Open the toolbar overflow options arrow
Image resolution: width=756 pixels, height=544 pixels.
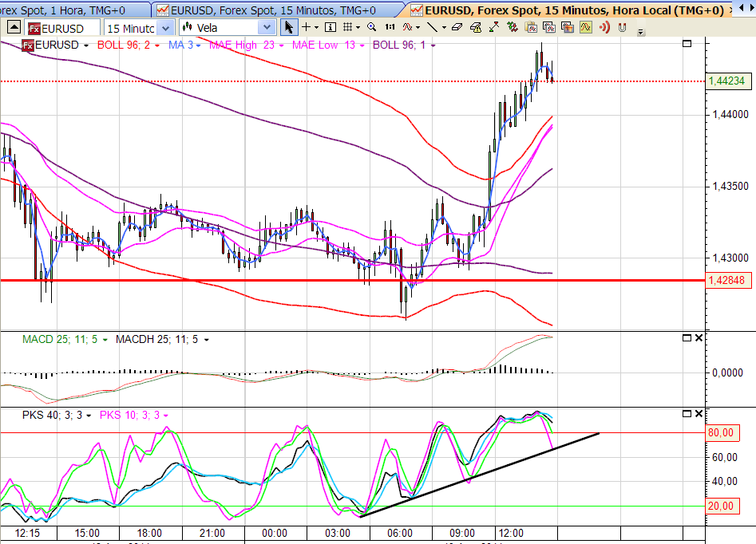pos(641,32)
